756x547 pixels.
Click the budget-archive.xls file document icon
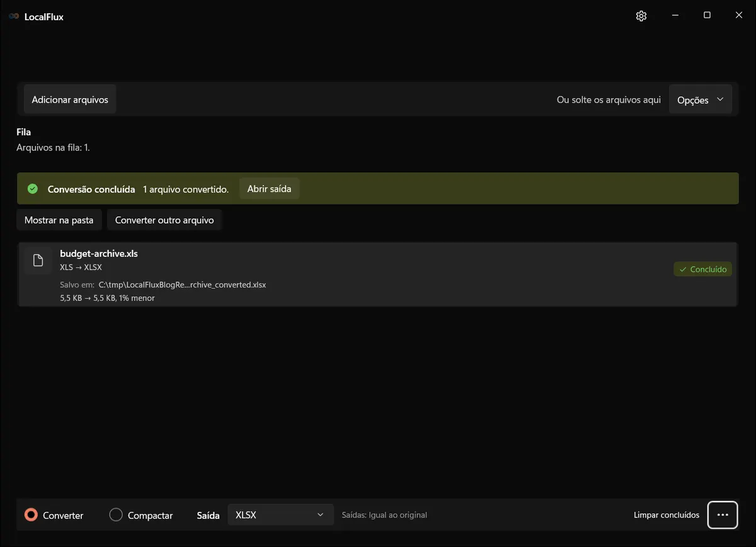coord(38,261)
